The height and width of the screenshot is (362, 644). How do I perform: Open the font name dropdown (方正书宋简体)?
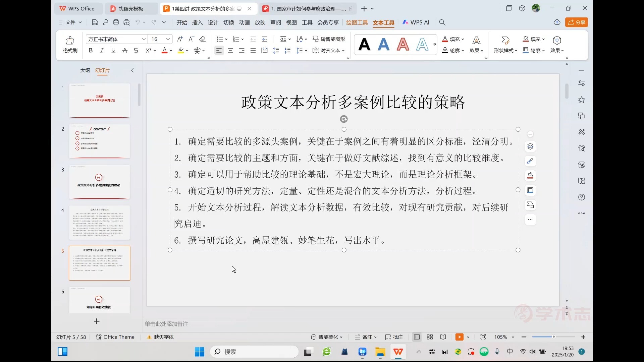pos(144,39)
